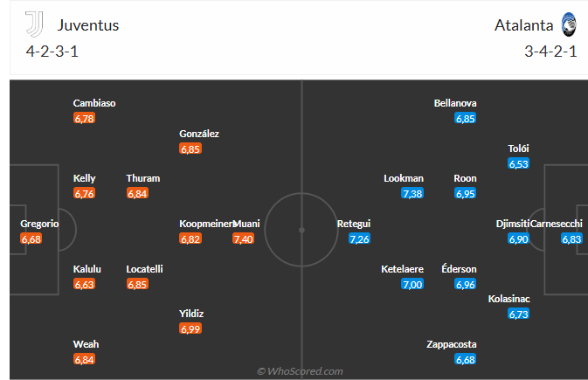Click Retegui's 7,26 rating badge
The width and height of the screenshot is (588, 380).
click(x=359, y=239)
